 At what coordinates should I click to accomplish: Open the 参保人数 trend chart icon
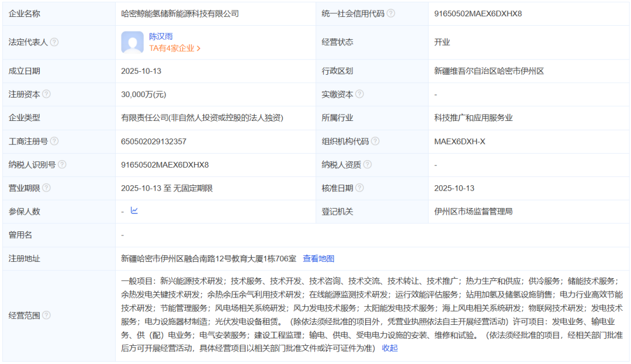pyautogui.click(x=134, y=211)
